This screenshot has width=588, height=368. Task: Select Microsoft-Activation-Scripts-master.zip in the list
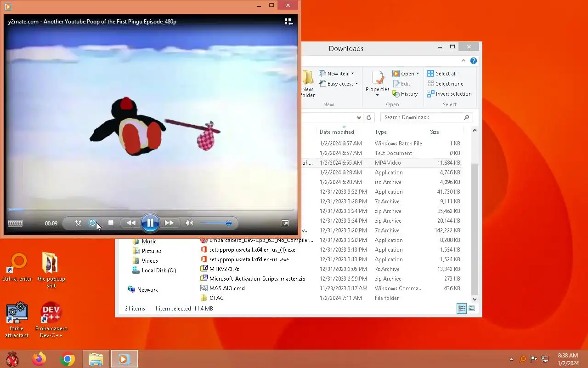point(253,279)
